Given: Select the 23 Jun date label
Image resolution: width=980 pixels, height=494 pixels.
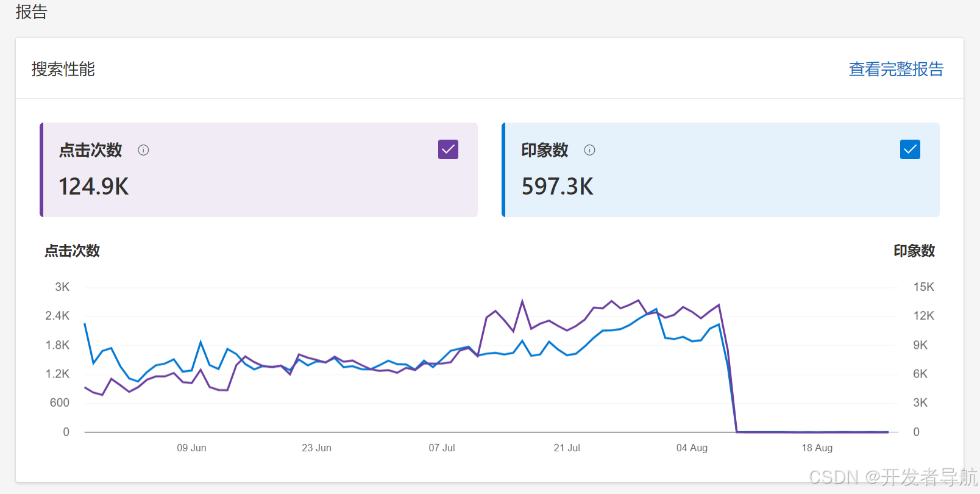Looking at the screenshot, I should 316,448.
